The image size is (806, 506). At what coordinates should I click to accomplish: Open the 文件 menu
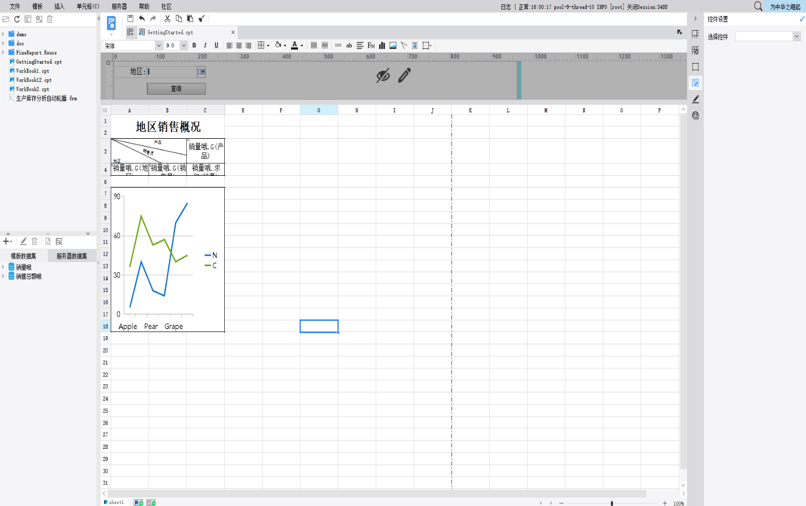[14, 6]
